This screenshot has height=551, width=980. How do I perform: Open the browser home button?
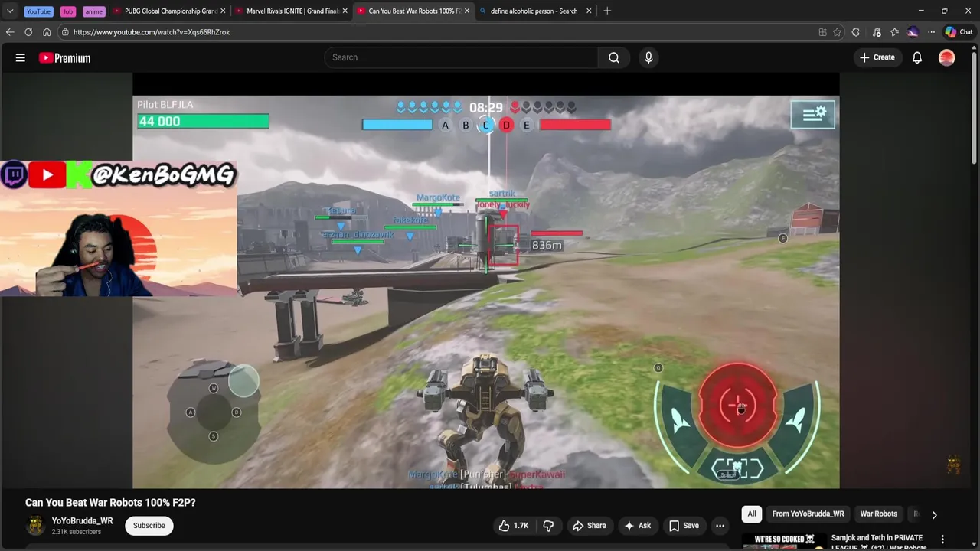coord(47,32)
